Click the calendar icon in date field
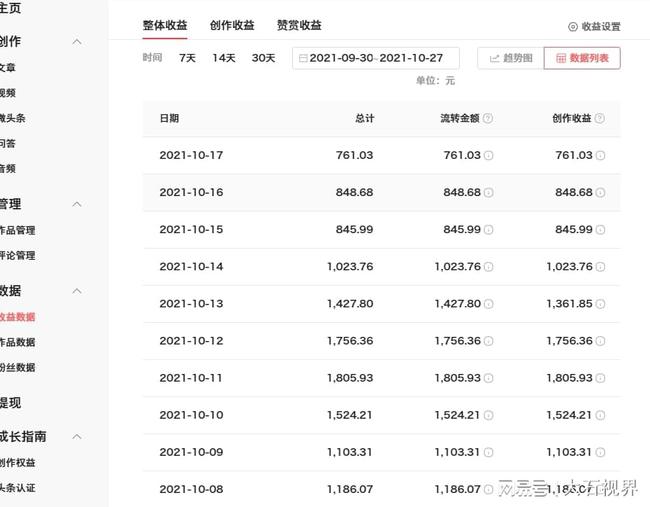Screen dimensions: 650x507 [303, 58]
